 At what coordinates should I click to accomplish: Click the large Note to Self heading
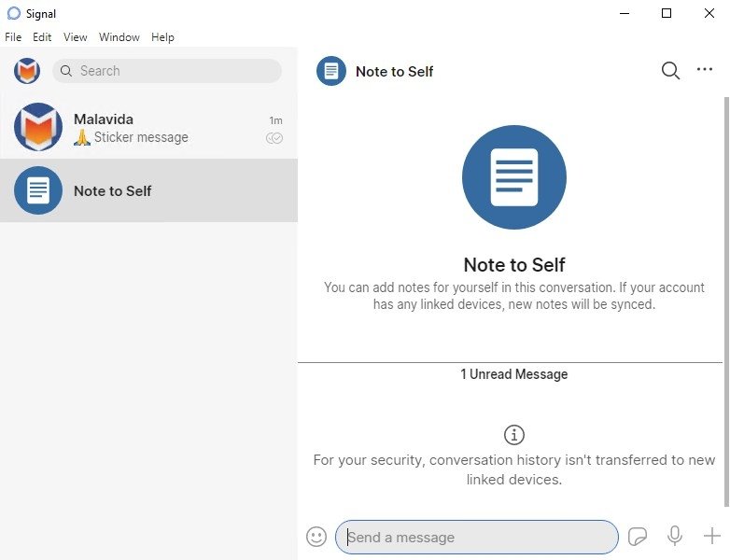pos(514,265)
